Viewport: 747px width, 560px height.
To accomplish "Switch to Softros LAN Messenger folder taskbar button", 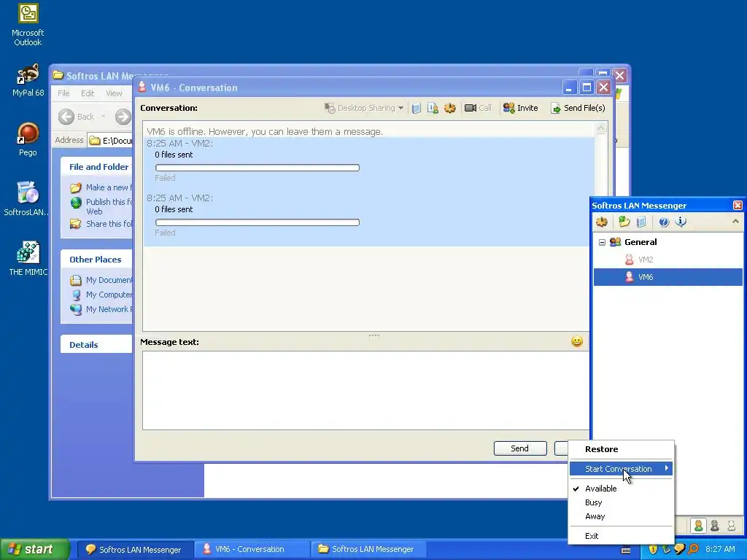I will coord(368,550).
